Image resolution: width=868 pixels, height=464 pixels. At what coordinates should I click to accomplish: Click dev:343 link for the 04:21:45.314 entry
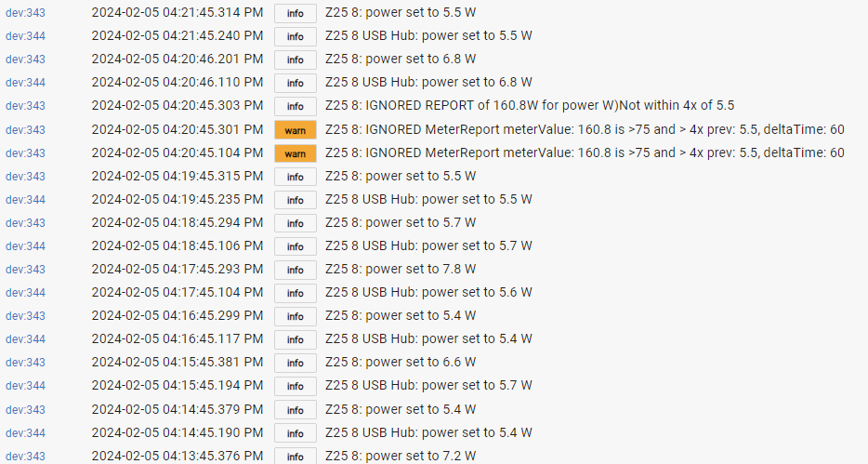coord(25,13)
